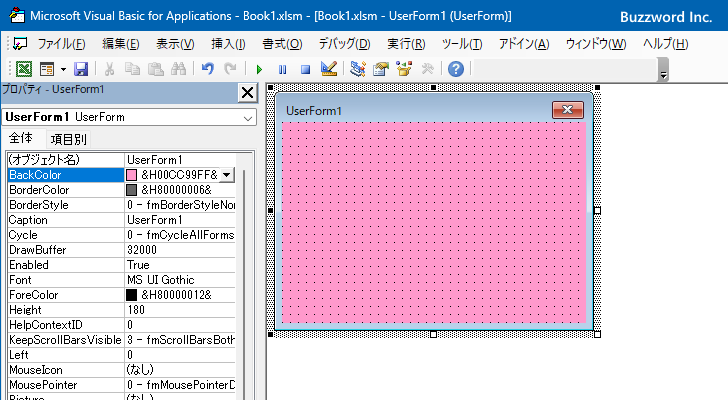This screenshot has width=728, height=400.
Task: Click the Reset (stop) toolbar icon
Action: (x=304, y=69)
